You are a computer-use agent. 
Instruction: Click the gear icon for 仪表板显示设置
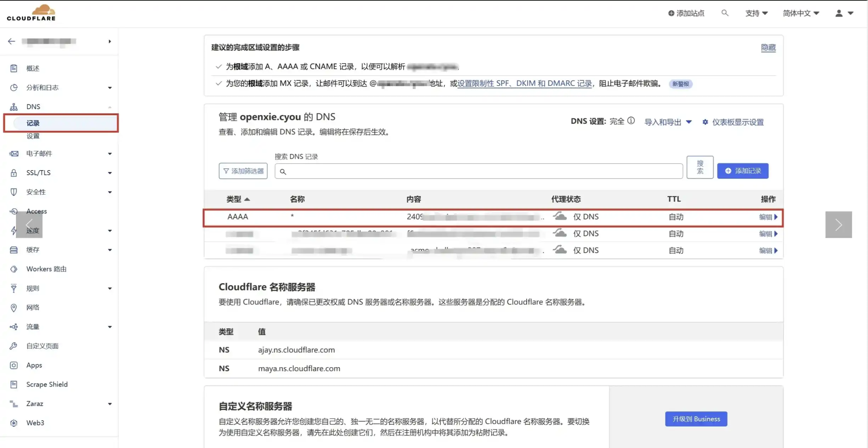coord(705,122)
